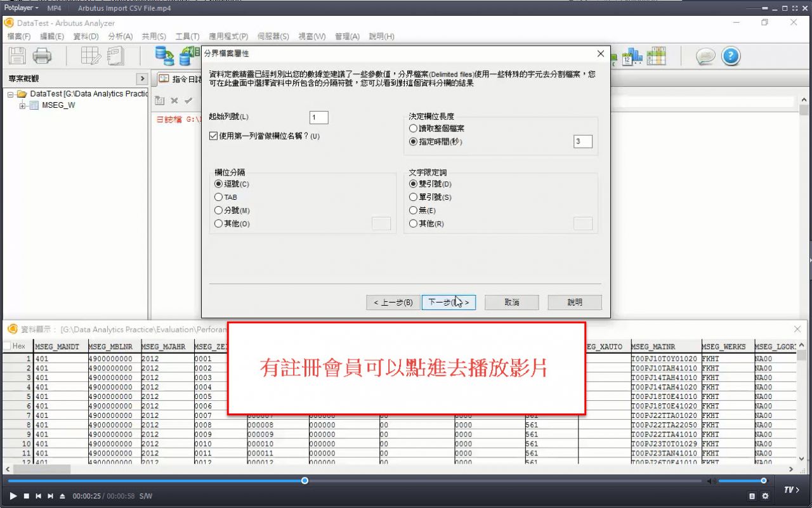
Task: Click PotPlayer stop button
Action: click(x=27, y=496)
